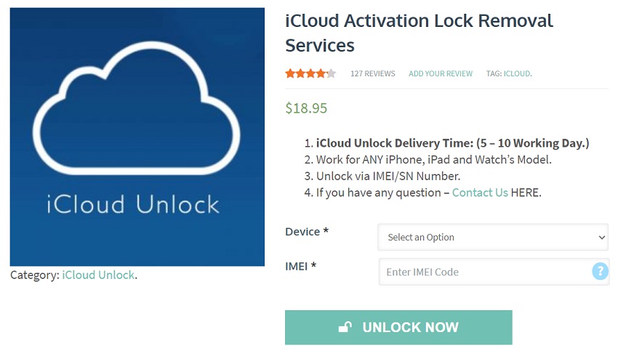Image resolution: width=618 pixels, height=364 pixels.
Task: Click the iCloud Unlock text in image
Action: (x=133, y=204)
